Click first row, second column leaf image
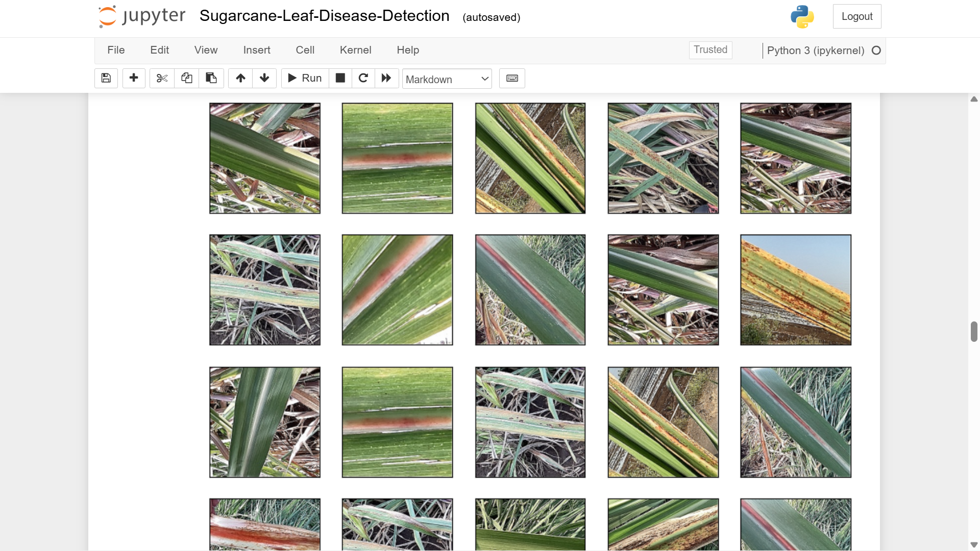The width and height of the screenshot is (980, 551). pos(397,158)
